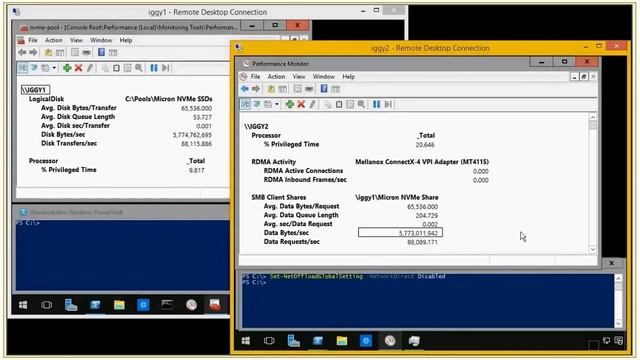
Task: Freeze the display in iggy2 Performance Monitor
Action: point(376,104)
